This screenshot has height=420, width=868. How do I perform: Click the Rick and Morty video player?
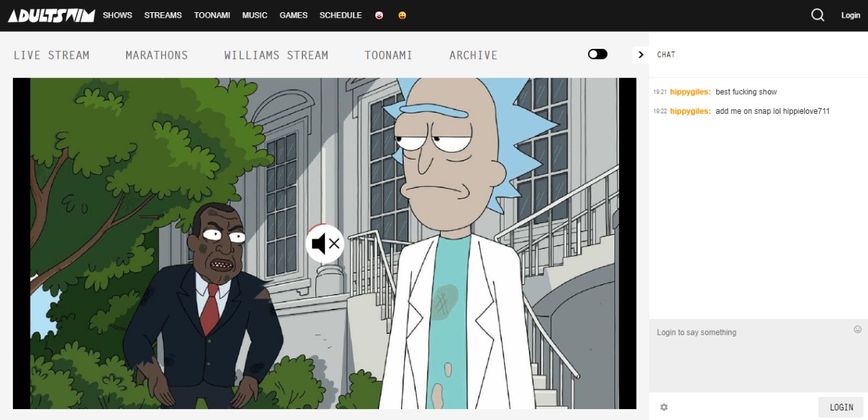pos(325,243)
